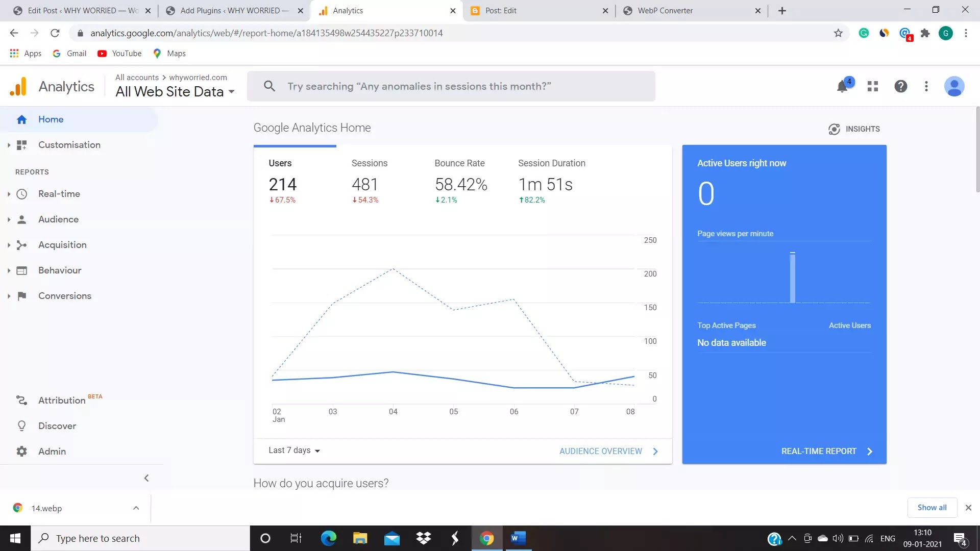This screenshot has width=980, height=551.
Task: Expand the Audience reports section
Action: (58, 219)
